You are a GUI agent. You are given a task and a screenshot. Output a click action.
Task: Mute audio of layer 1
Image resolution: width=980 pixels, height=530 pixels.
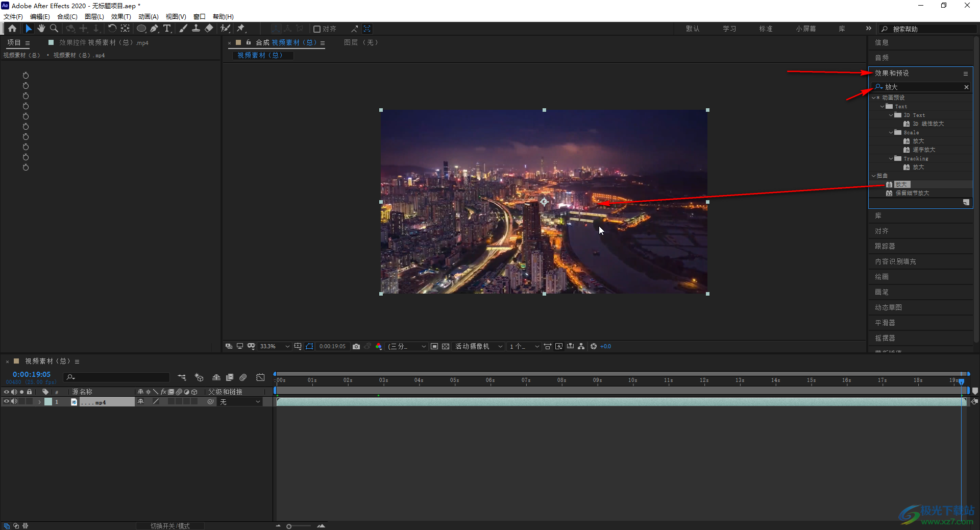tap(14, 402)
